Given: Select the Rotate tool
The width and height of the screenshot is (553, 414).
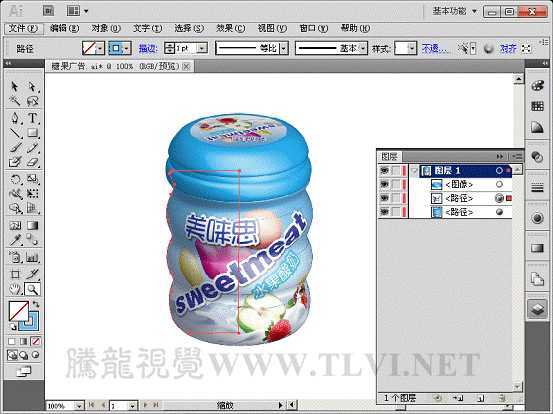Looking at the screenshot, I should coord(14,179).
